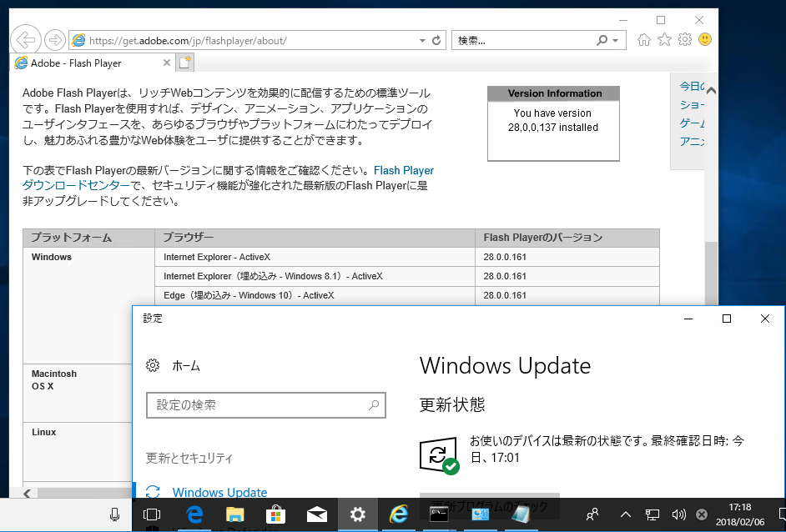
Task: Open the People icon in system tray
Action: (592, 514)
